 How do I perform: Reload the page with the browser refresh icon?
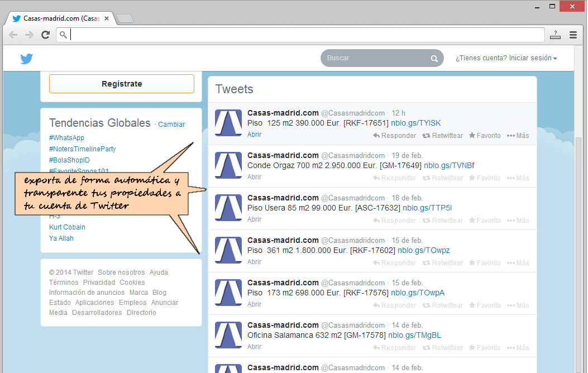pyautogui.click(x=46, y=35)
